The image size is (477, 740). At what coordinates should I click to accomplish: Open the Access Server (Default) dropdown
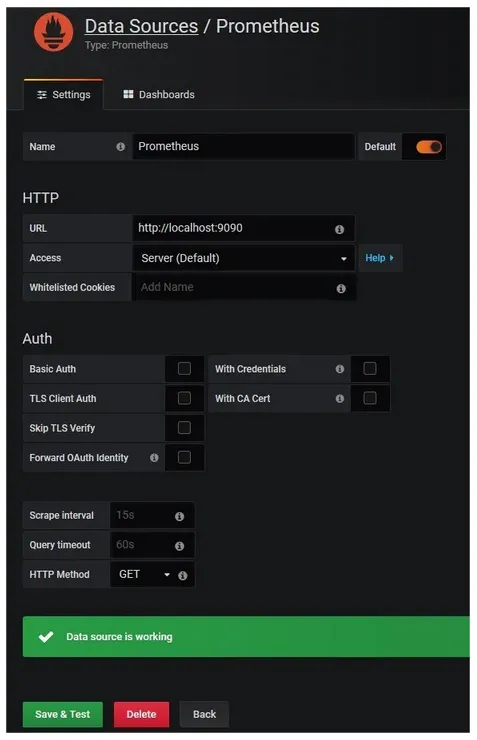tap(243, 258)
